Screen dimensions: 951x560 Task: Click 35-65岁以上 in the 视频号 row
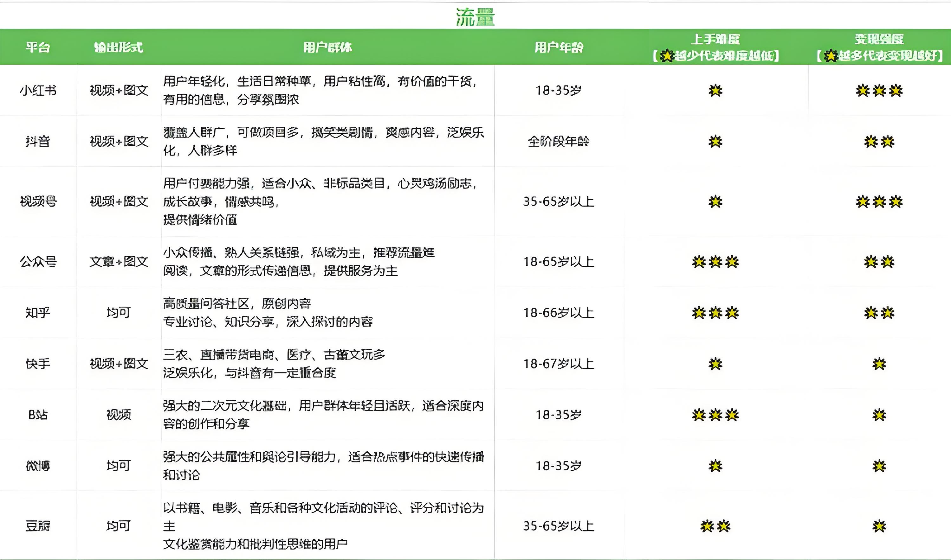[x=559, y=201]
